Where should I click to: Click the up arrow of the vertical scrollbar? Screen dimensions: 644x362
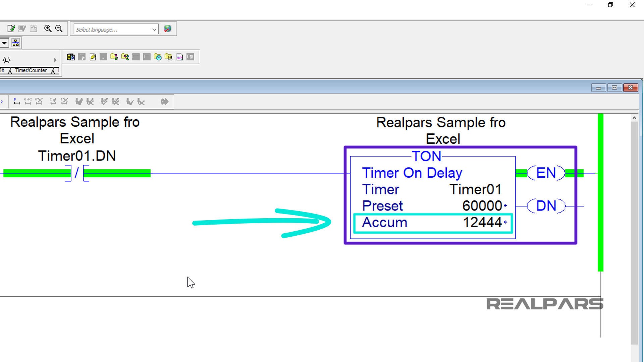coord(634,118)
